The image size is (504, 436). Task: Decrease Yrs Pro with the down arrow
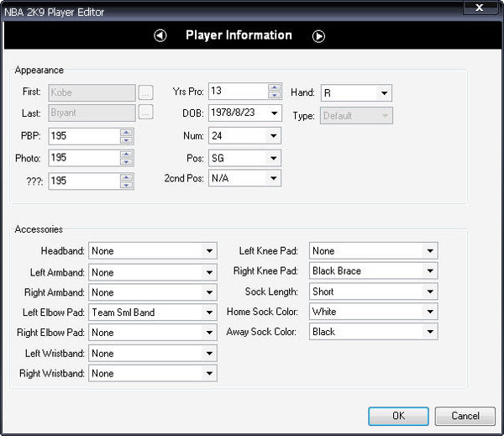[x=274, y=95]
